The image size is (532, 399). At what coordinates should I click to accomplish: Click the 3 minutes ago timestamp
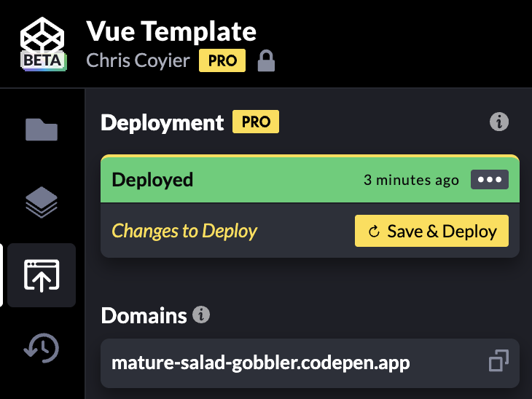click(x=411, y=180)
